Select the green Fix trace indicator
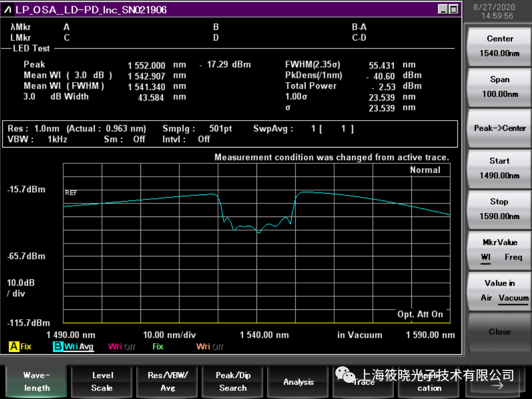The image size is (532, 399). pos(158,347)
